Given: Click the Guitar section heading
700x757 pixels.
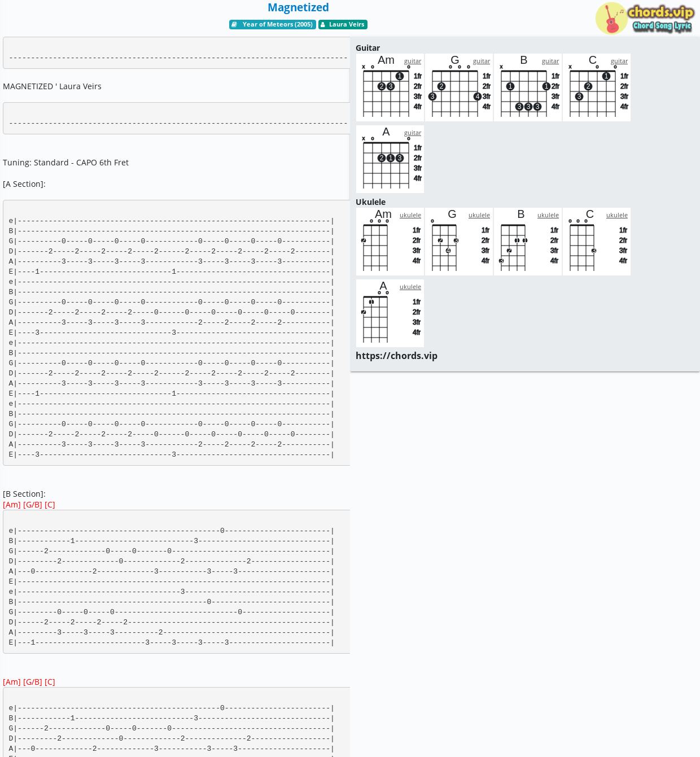Looking at the screenshot, I should [x=368, y=48].
